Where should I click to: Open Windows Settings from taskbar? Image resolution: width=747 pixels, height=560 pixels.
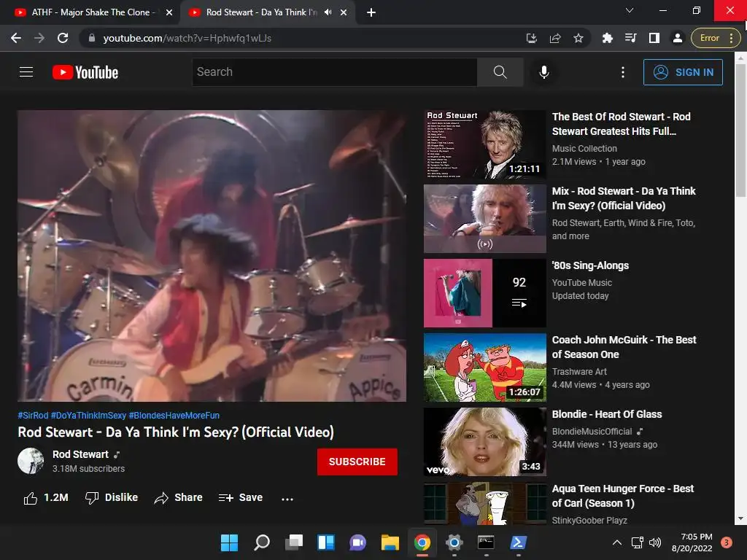tap(454, 542)
